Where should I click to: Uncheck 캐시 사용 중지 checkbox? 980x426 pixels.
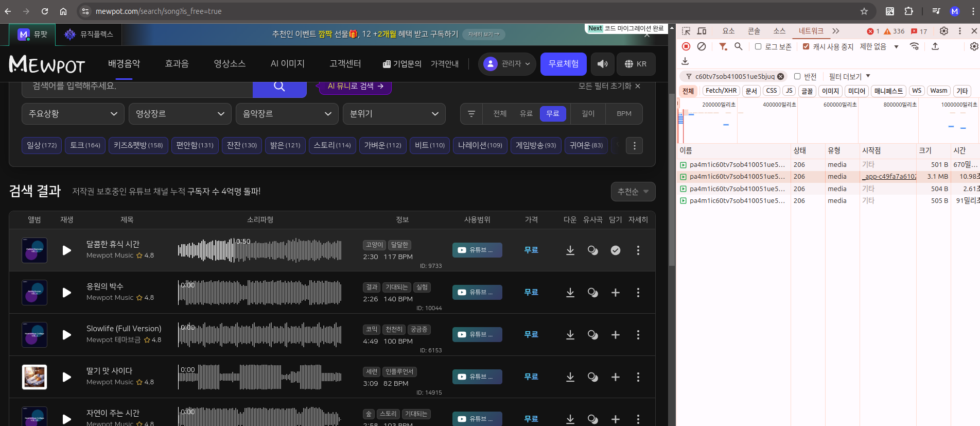click(806, 46)
